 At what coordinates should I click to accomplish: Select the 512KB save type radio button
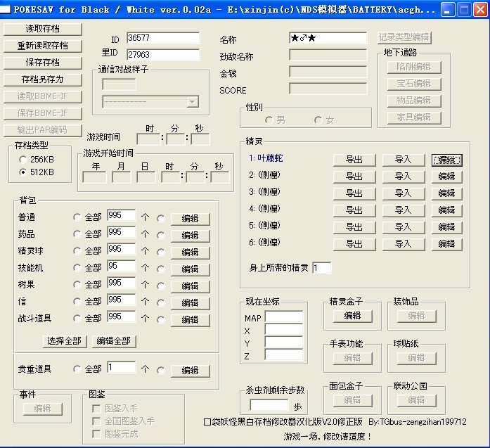[x=22, y=172]
